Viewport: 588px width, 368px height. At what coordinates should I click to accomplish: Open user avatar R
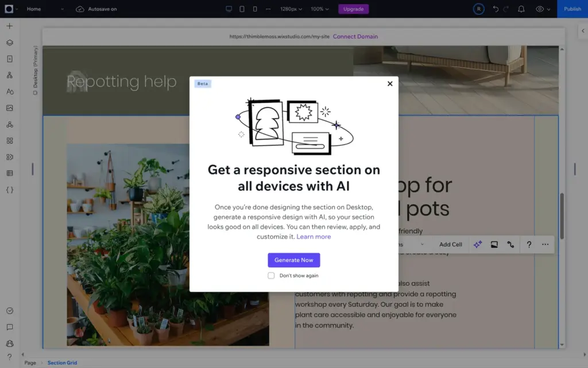point(478,9)
